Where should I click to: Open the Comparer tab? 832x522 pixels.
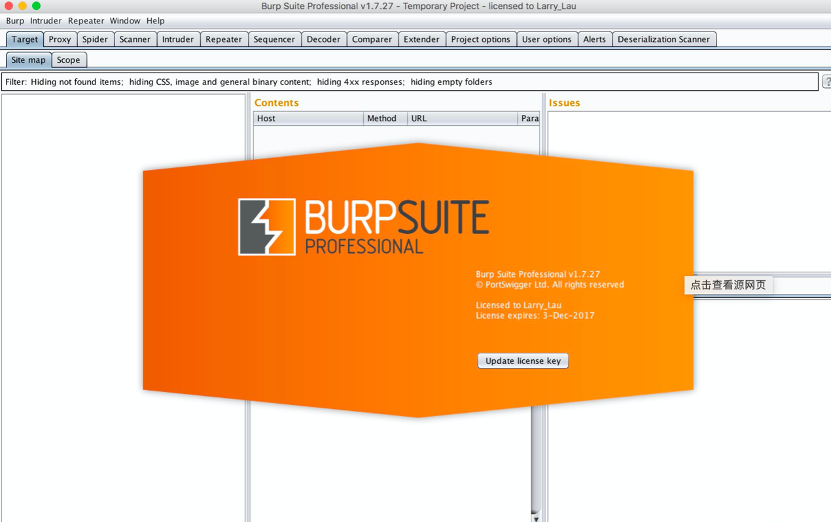[371, 39]
